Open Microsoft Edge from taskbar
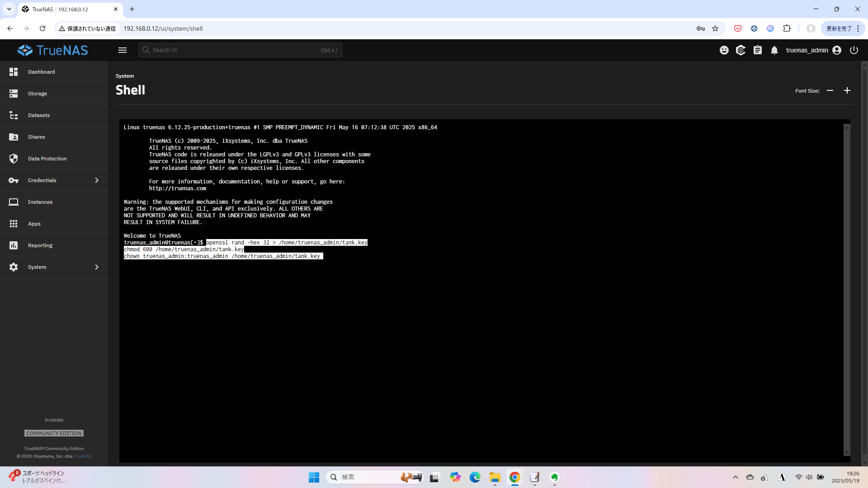Screen dimensions: 868x488 (475, 477)
